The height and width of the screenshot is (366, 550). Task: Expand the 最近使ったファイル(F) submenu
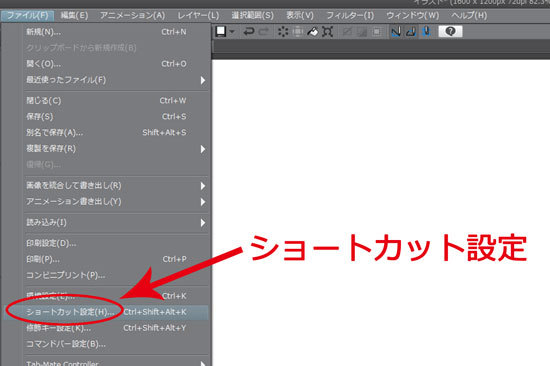point(107,80)
